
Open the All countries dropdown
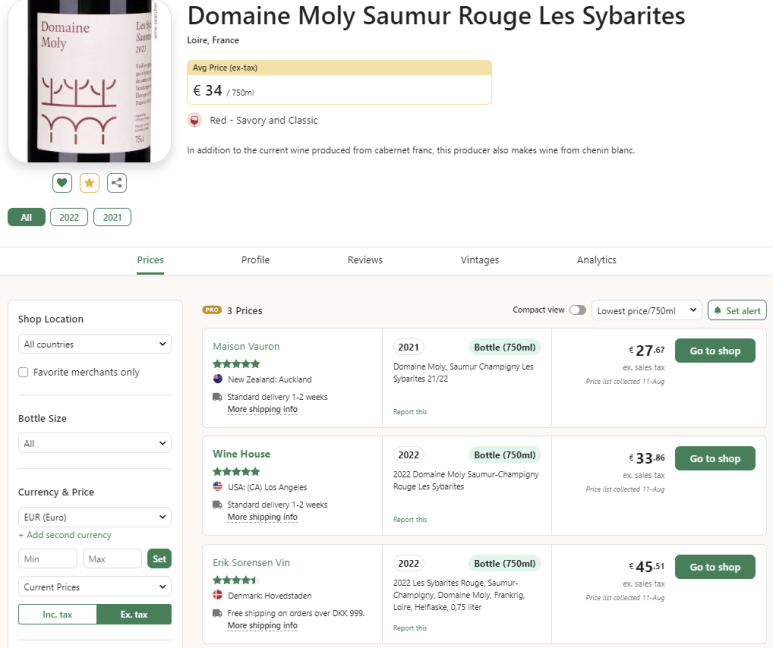pyautogui.click(x=95, y=344)
